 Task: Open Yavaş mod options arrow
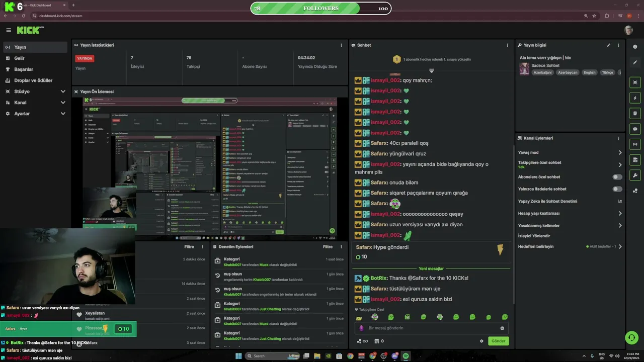[620, 152]
